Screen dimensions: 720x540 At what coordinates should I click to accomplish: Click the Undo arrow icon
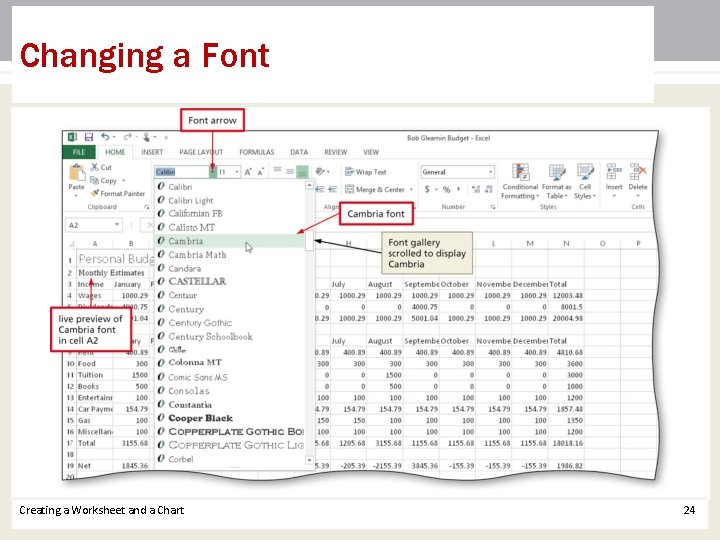(x=105, y=137)
